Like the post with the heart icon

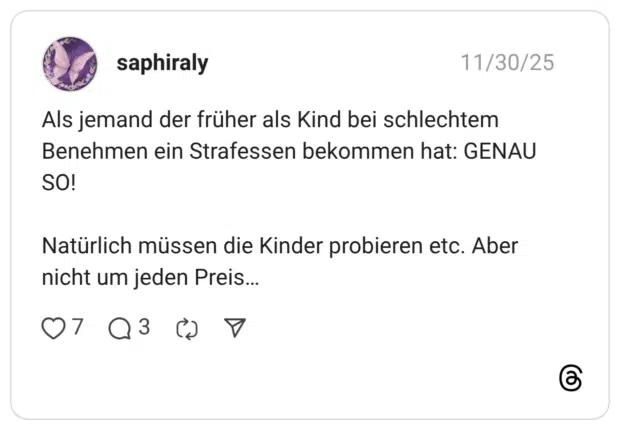pos(53,328)
